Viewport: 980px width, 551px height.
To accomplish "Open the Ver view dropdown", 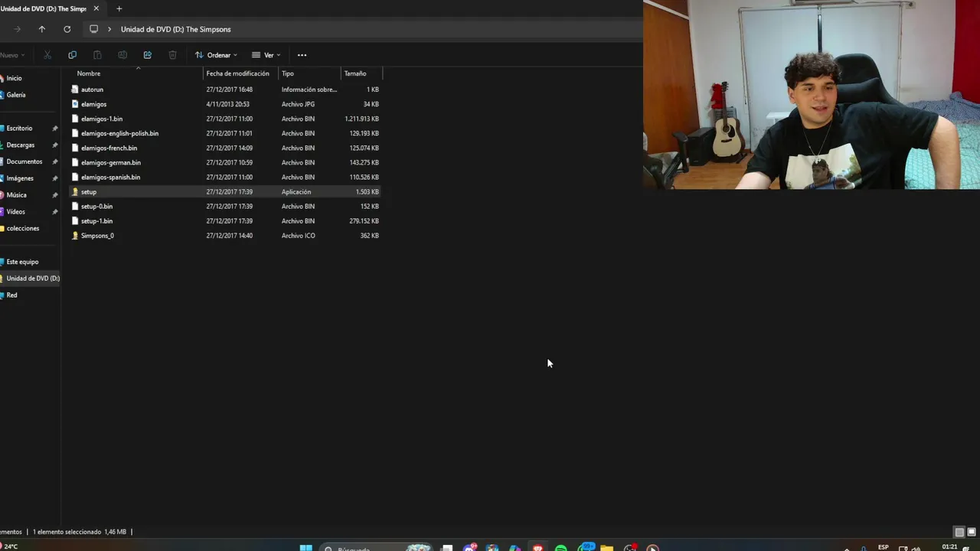I will point(266,55).
